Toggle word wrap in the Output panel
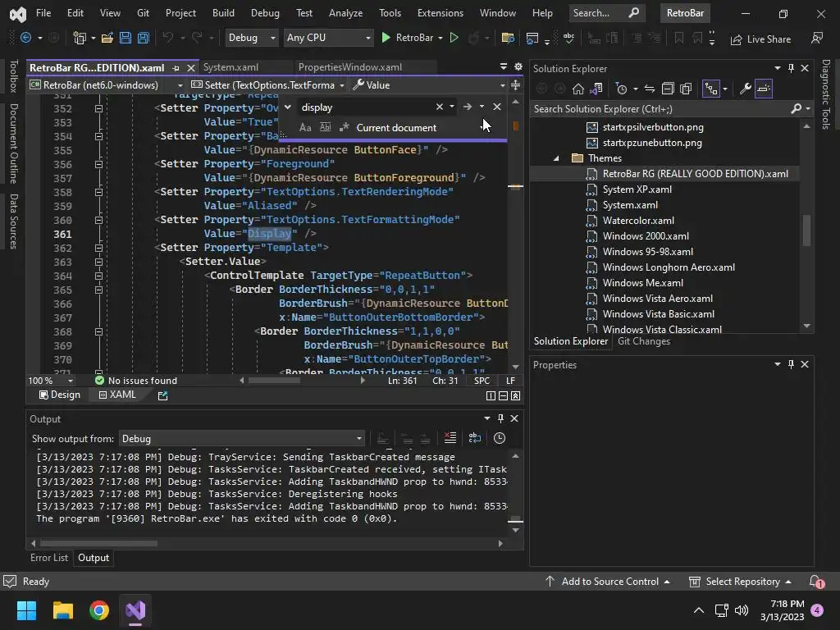Screen dimensions: 840x630 click(474, 438)
